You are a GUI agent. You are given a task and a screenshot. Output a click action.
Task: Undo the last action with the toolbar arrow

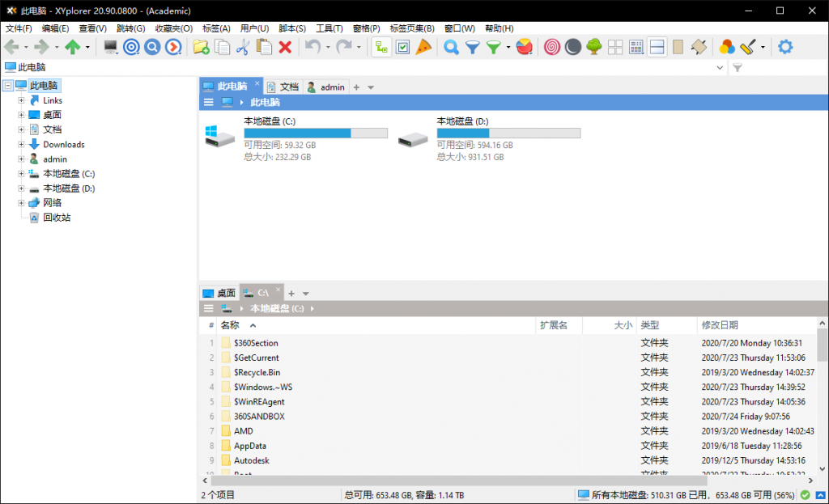(313, 47)
